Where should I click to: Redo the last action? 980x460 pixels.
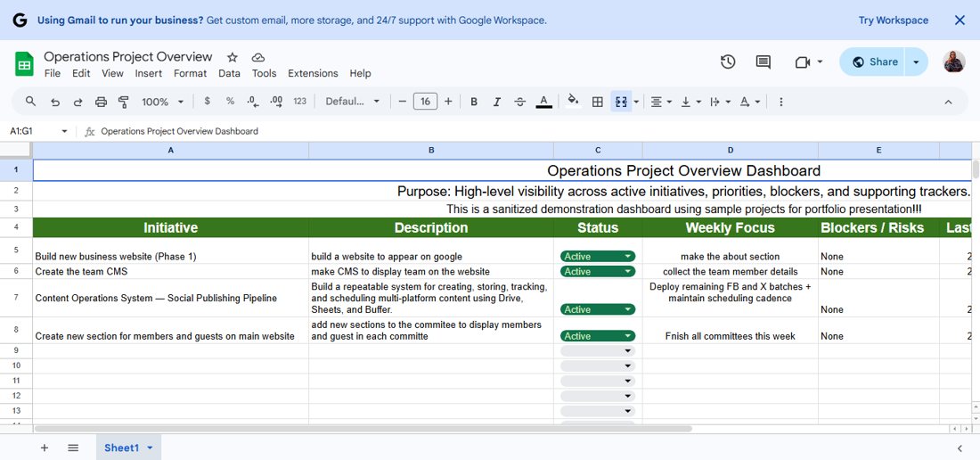(78, 102)
